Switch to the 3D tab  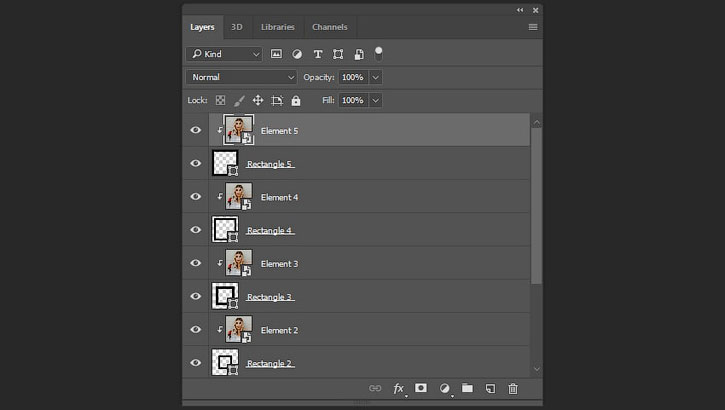click(237, 27)
